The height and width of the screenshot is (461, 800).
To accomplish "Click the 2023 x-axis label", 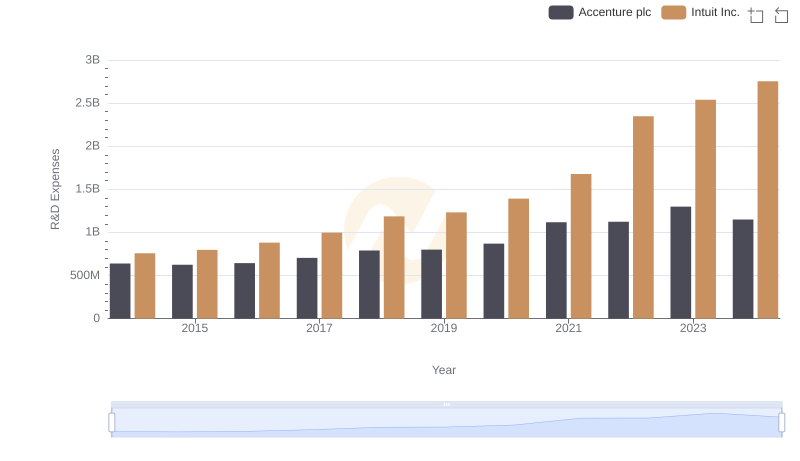I will pyautogui.click(x=693, y=328).
